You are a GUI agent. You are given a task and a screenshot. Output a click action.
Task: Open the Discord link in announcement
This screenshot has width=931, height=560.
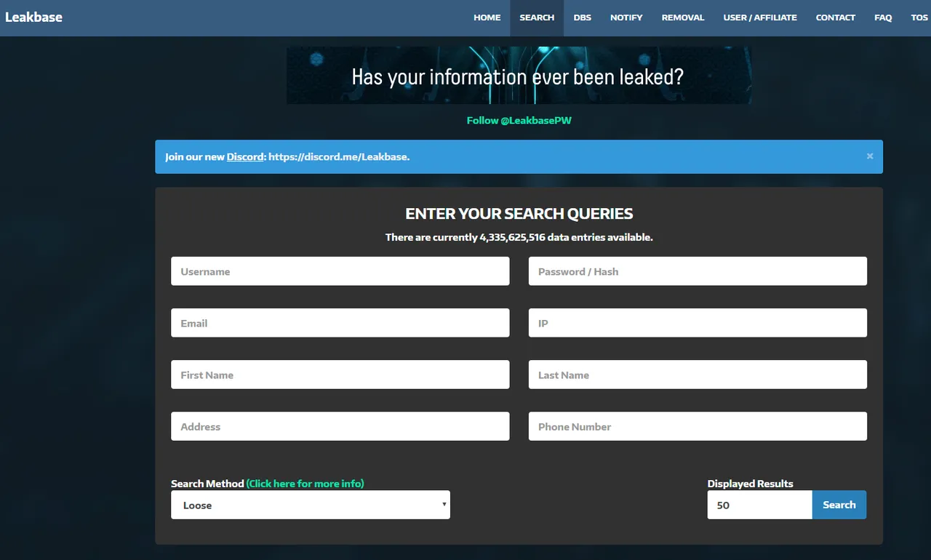click(245, 156)
